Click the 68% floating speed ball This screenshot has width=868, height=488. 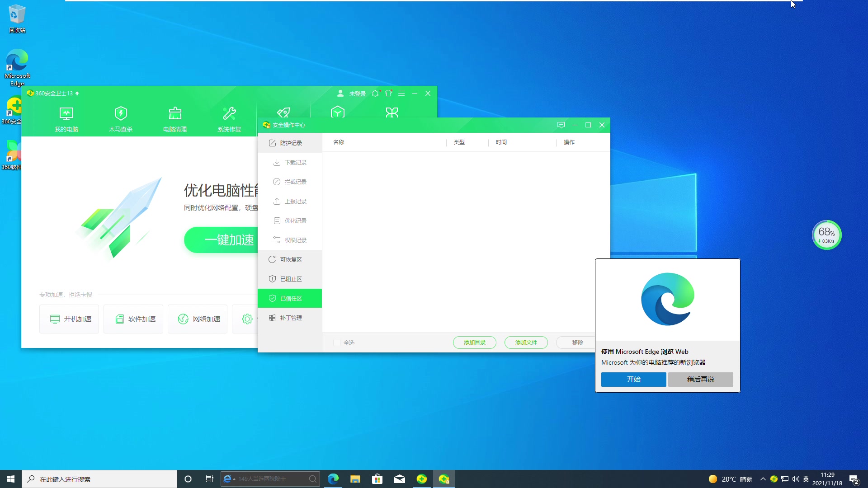pos(826,235)
